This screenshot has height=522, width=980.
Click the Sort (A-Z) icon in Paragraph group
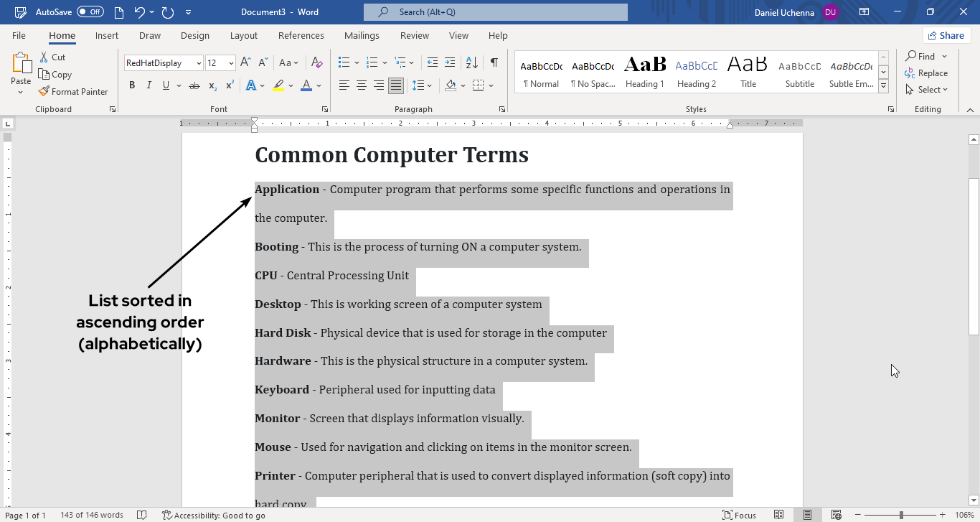coord(473,62)
